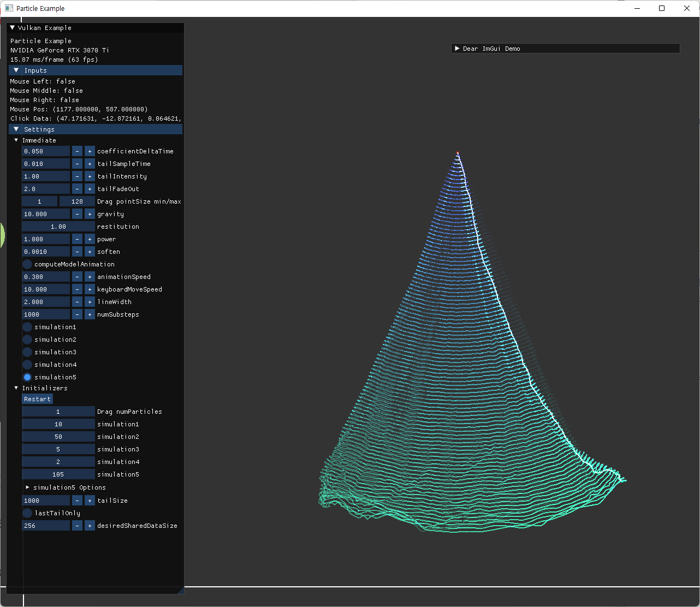Click the tailSize value field
Viewport: 700px width, 607px height.
46,501
